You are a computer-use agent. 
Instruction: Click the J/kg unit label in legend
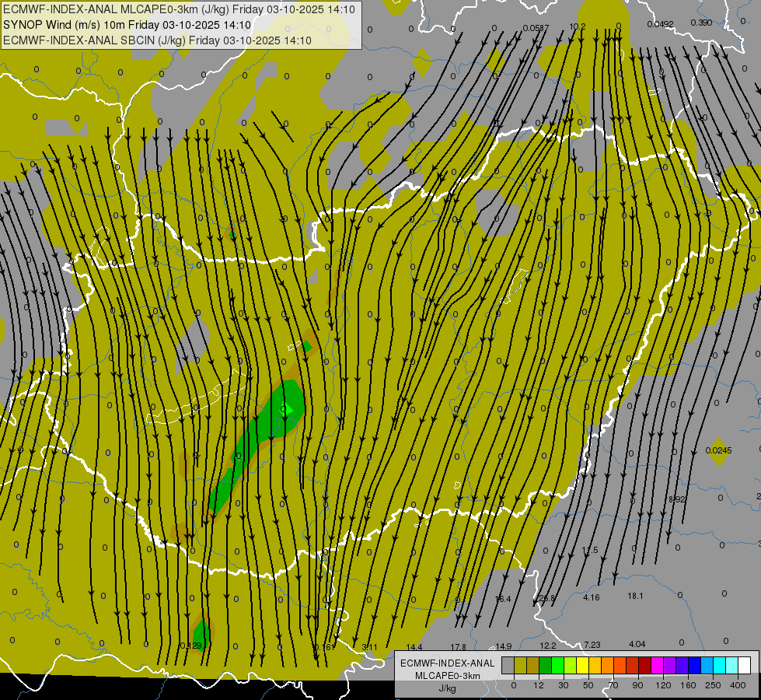tap(448, 688)
